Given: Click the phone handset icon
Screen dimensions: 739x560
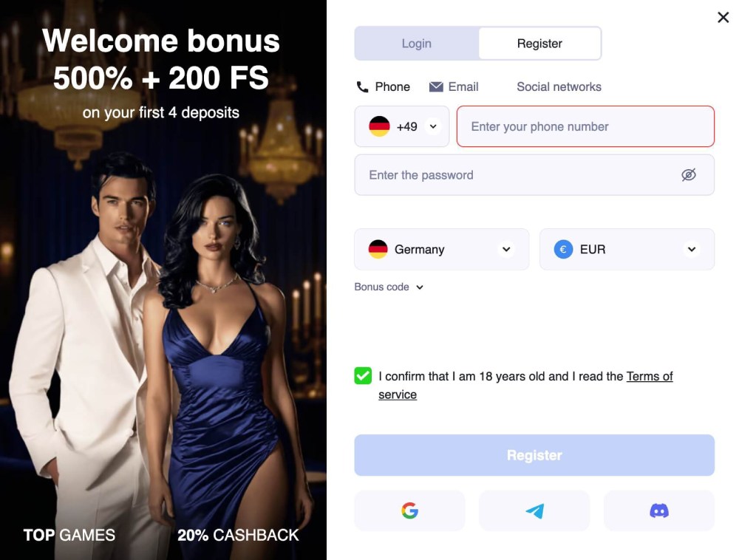Looking at the screenshot, I should pyautogui.click(x=362, y=86).
